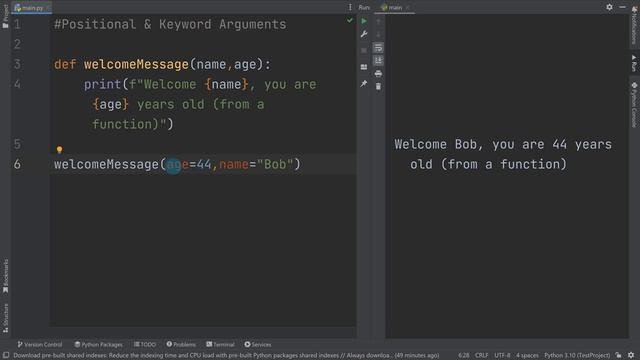The image size is (640, 360).
Task: Open the Problems tool window
Action: [181, 344]
